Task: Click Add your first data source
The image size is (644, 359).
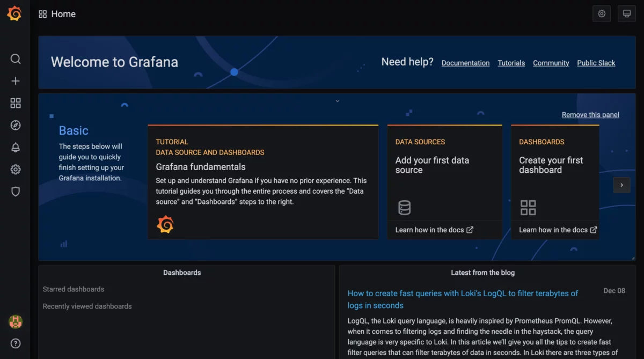Action: (432, 165)
